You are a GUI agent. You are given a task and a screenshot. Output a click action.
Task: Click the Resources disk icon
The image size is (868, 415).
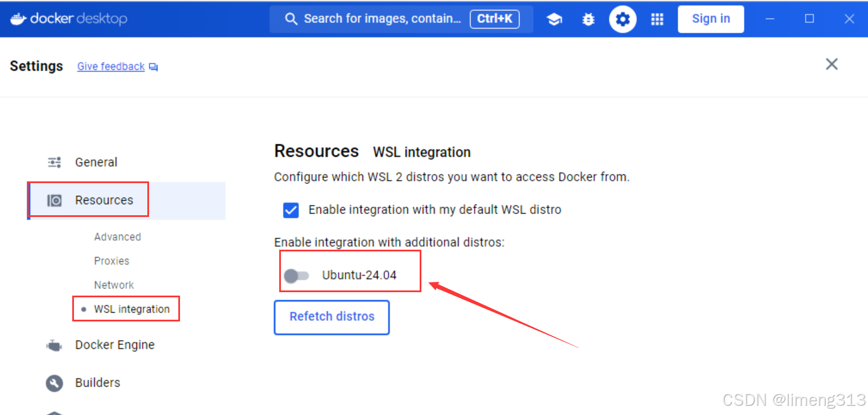[x=54, y=200]
